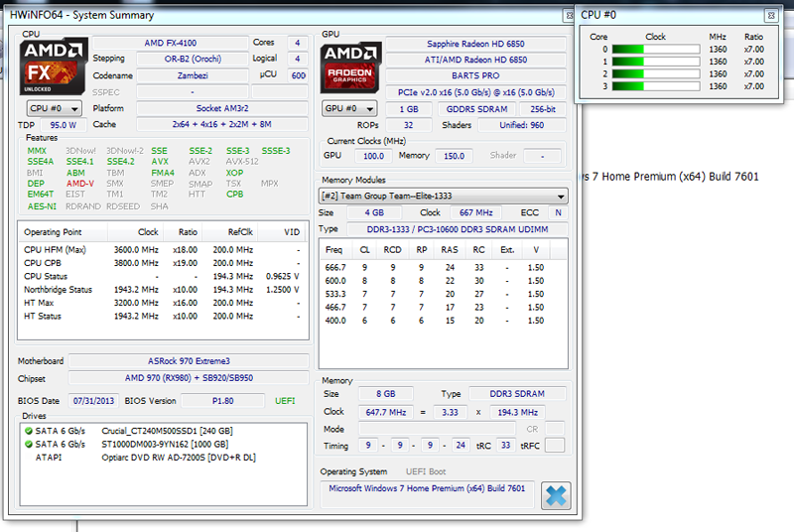Click the GPU memory clock value 150.0
Viewport: 794px width, 532px height.
click(x=454, y=156)
